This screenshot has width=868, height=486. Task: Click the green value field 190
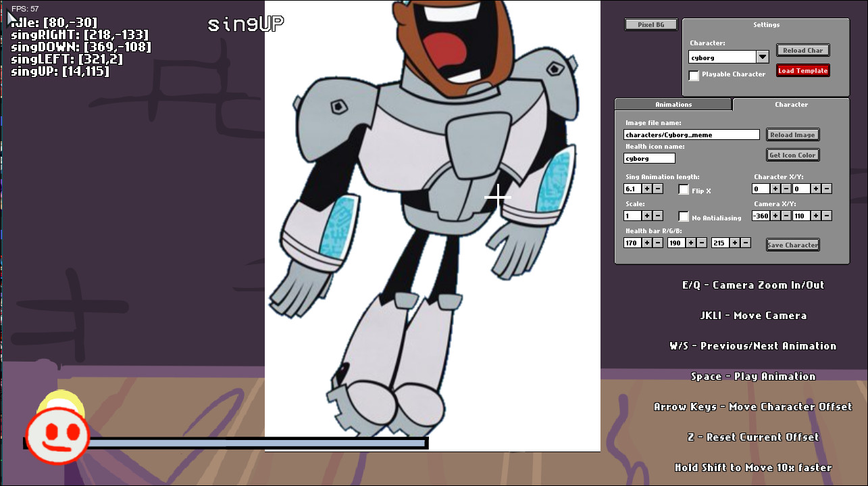click(676, 243)
